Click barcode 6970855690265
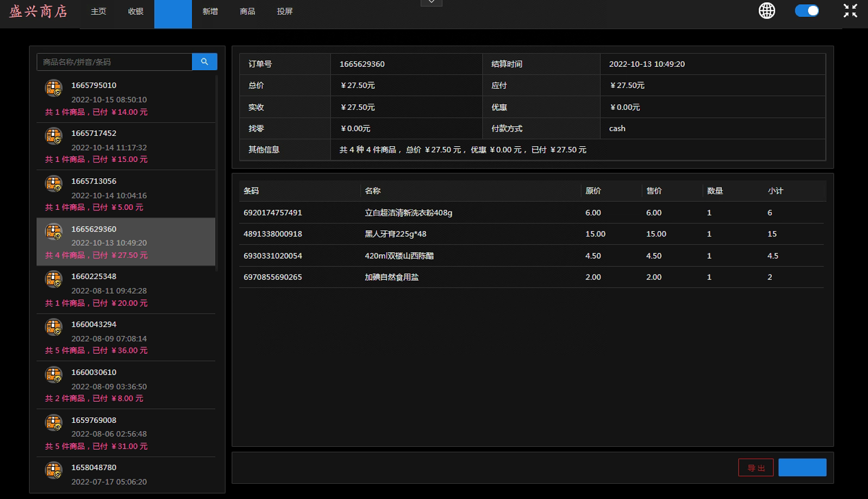The height and width of the screenshot is (499, 868). 273,277
